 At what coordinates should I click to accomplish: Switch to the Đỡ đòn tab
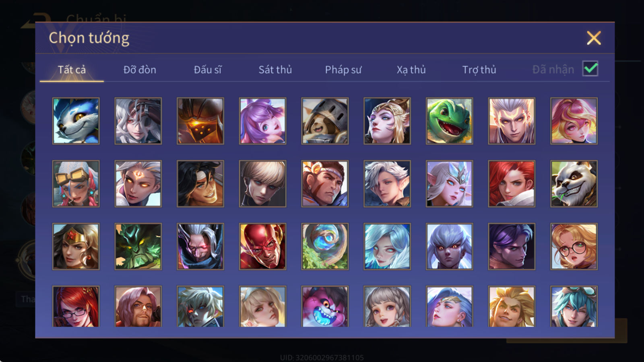[x=140, y=70]
